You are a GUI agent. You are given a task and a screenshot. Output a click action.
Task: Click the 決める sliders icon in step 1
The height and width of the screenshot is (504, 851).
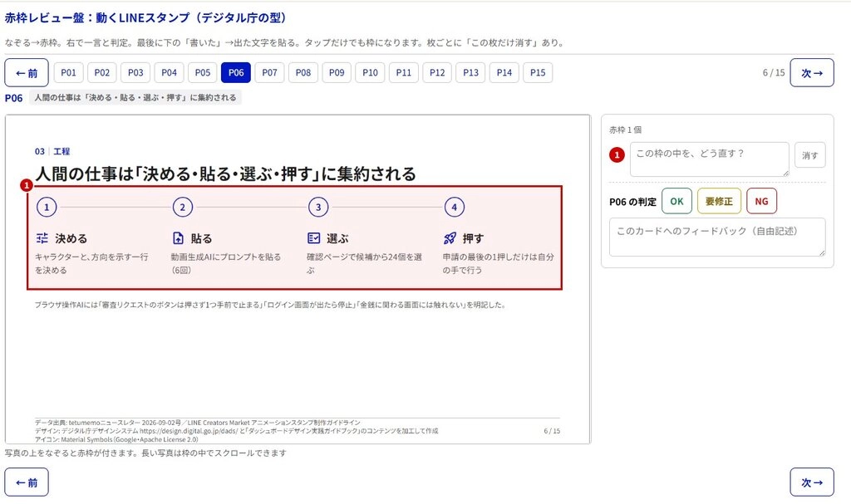click(x=42, y=238)
